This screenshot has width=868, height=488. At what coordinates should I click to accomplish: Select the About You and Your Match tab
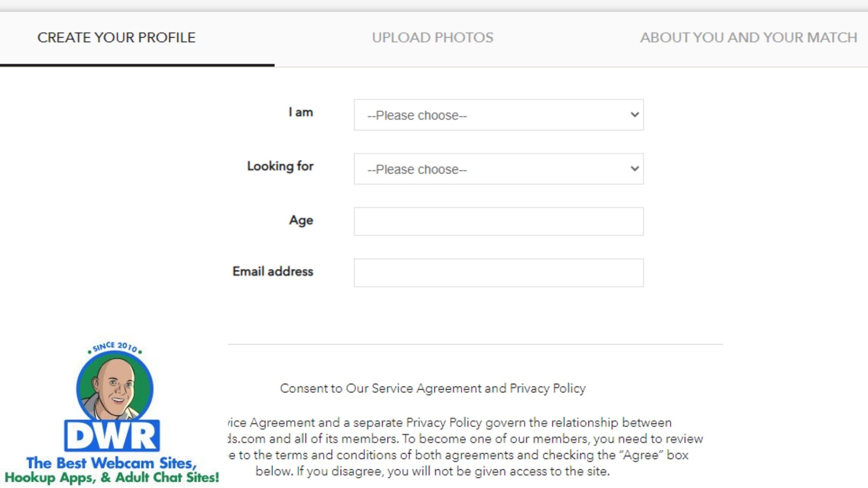[748, 38]
